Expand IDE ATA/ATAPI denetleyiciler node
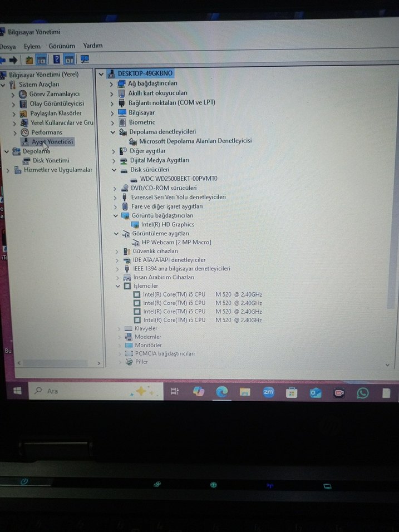 tap(117, 260)
